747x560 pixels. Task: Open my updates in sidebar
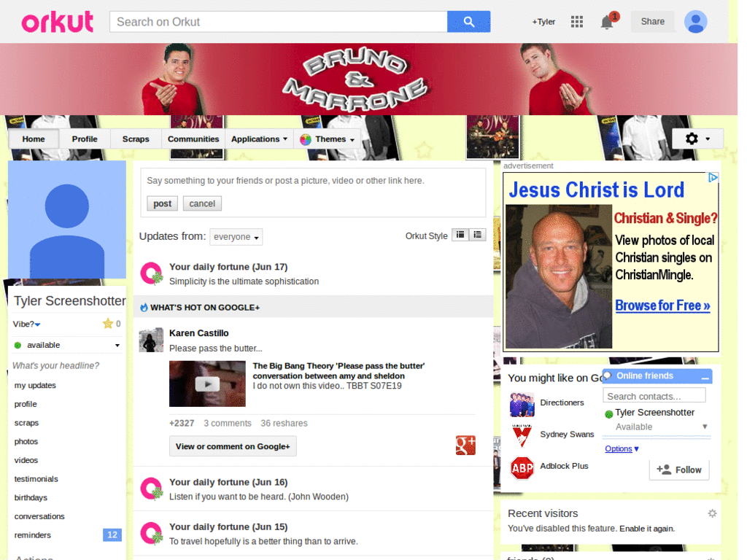[x=35, y=385]
